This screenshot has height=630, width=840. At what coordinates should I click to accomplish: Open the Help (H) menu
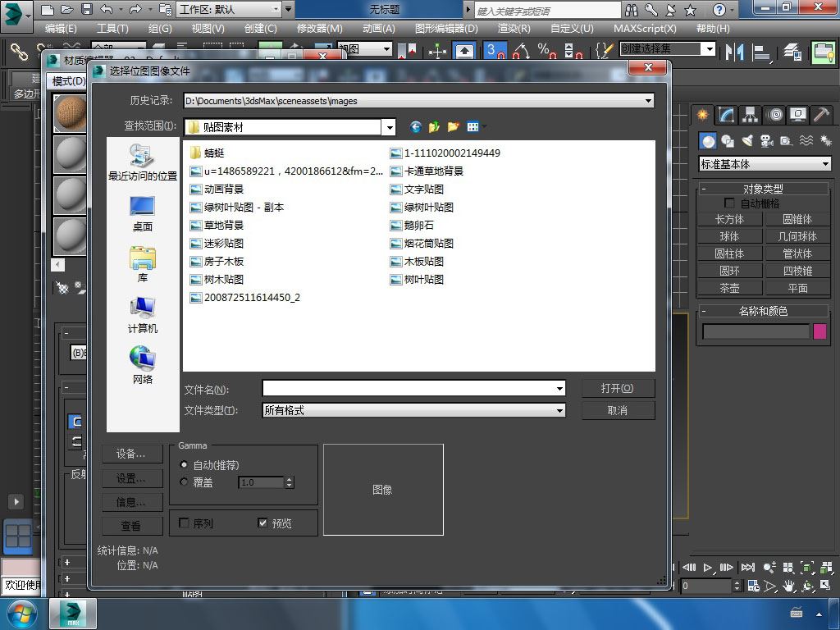tap(713, 29)
